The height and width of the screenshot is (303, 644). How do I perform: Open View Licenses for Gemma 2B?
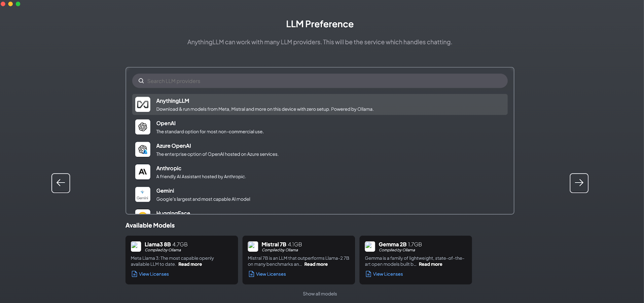coord(388,274)
